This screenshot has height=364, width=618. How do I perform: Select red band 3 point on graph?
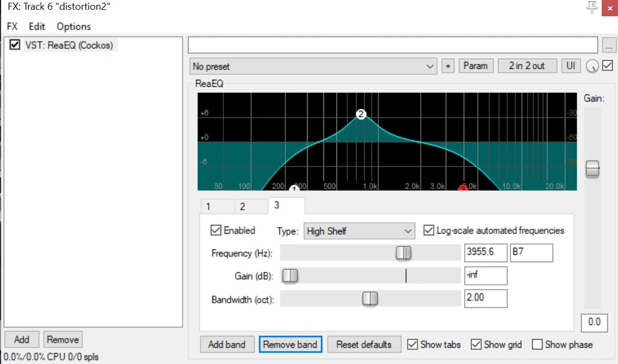tap(463, 189)
